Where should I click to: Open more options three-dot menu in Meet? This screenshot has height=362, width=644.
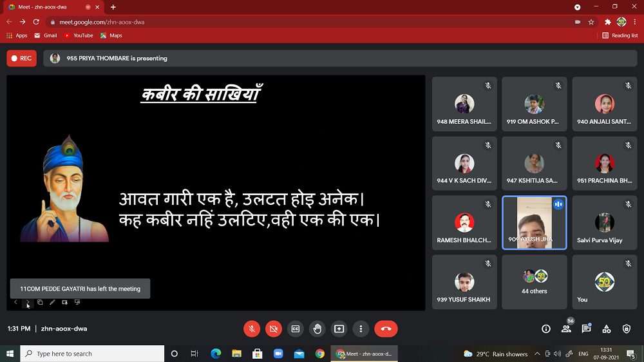(x=361, y=329)
